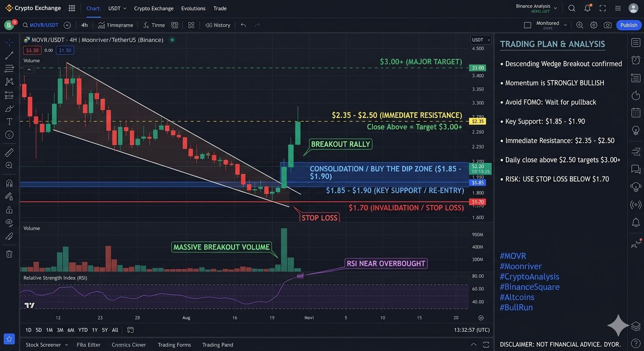644x351 pixels.
Task: Click the History replay button
Action: (x=218, y=25)
